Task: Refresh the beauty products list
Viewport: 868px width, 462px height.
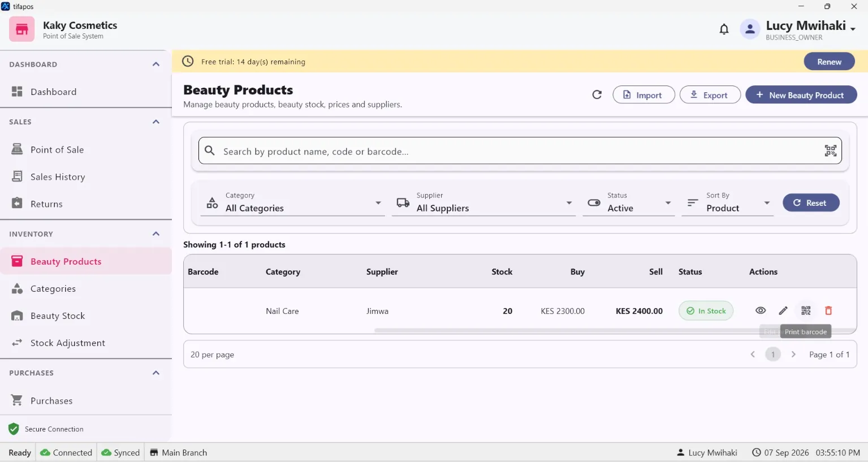Action: click(597, 94)
